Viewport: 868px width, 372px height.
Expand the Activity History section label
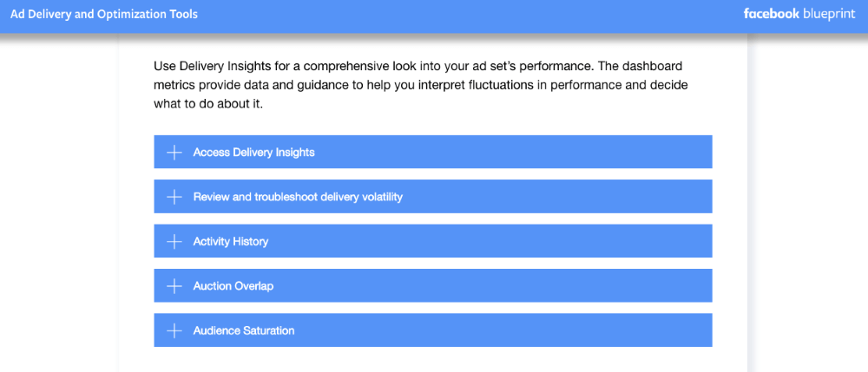[231, 242]
